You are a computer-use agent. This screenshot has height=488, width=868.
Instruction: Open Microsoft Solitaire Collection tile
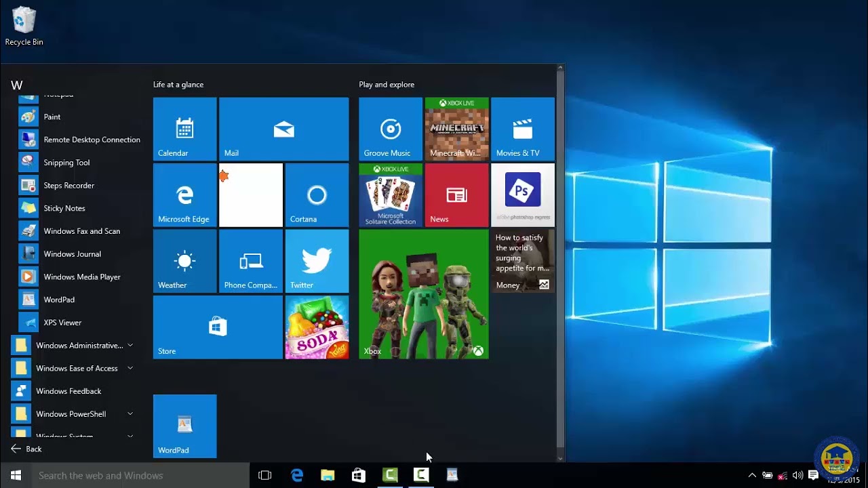[x=391, y=195]
